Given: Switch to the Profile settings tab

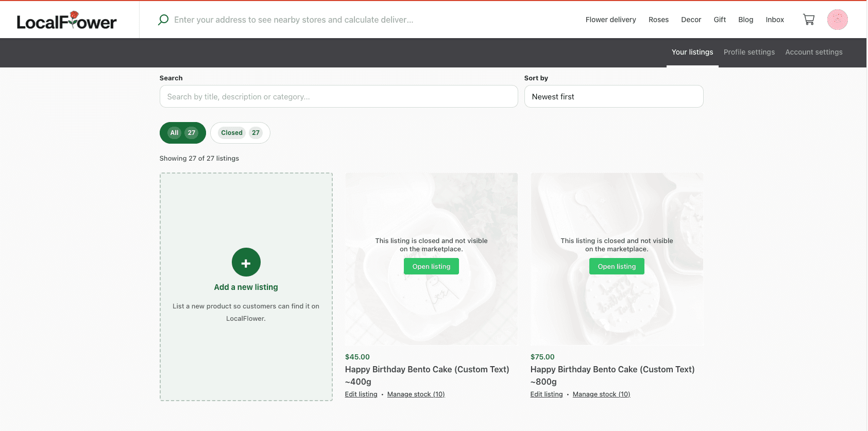Looking at the screenshot, I should pos(749,52).
